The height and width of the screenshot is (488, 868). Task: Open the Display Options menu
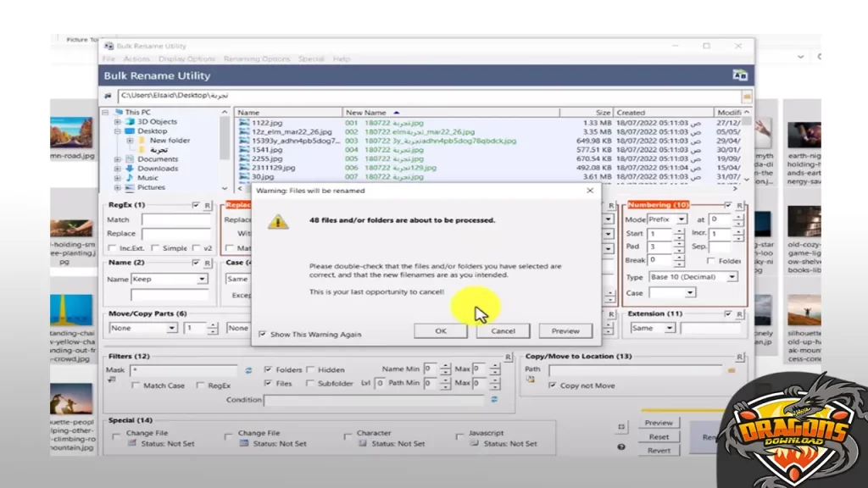(x=186, y=59)
